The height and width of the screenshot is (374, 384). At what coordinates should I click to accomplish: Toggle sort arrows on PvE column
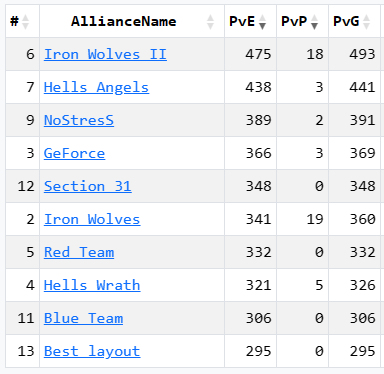pos(262,22)
